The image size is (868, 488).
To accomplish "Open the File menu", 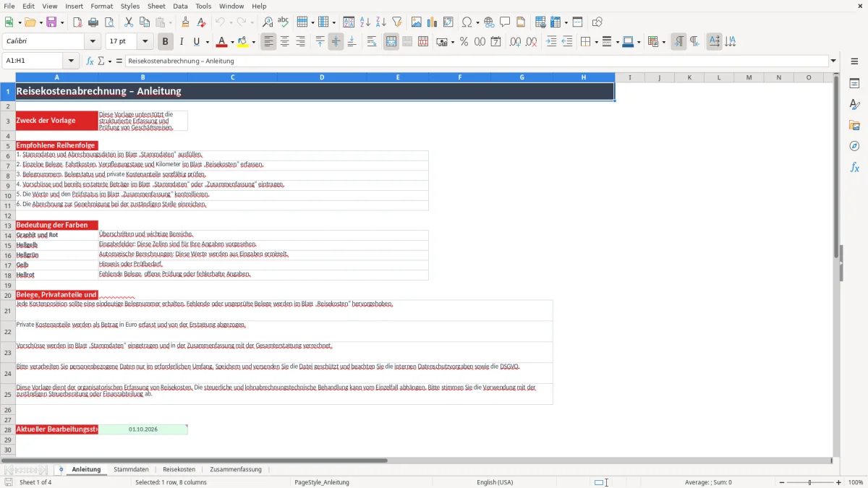I will coord(9,6).
